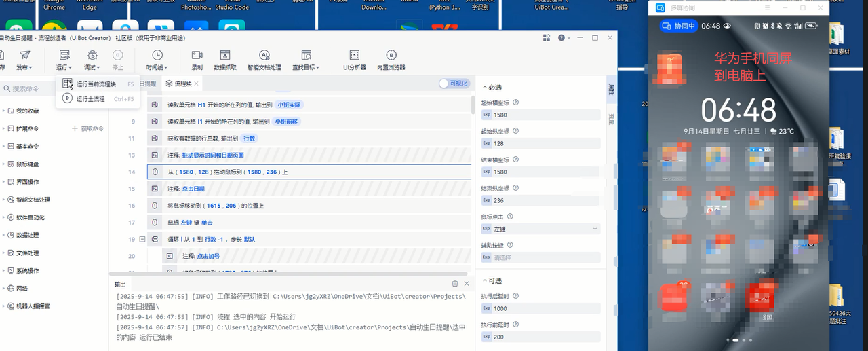Select line 16 move mouse to 1615, 206
The width and height of the screenshot is (868, 351).
(x=309, y=206)
